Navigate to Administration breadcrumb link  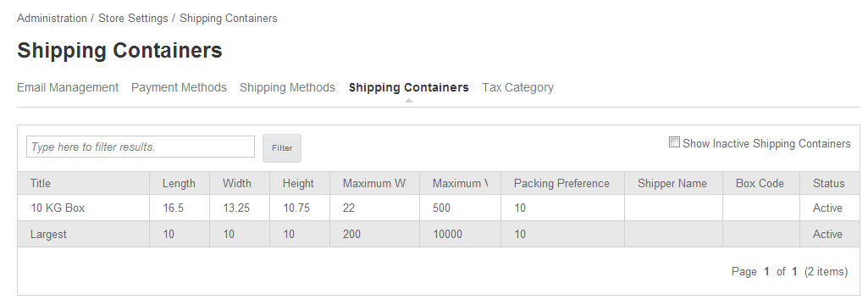point(52,19)
